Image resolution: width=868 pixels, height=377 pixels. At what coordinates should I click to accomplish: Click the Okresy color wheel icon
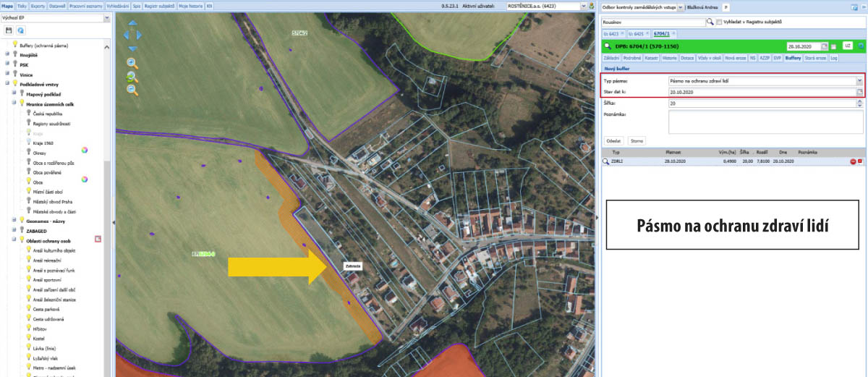click(84, 150)
